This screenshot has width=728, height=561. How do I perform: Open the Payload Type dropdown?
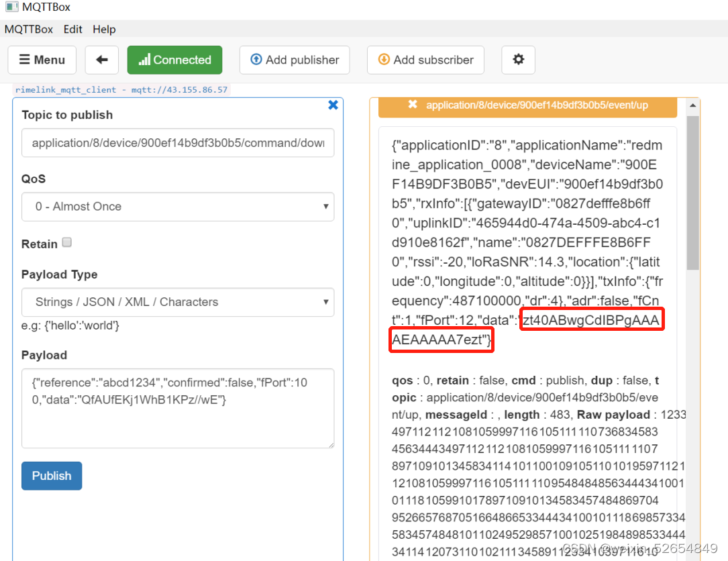click(177, 303)
